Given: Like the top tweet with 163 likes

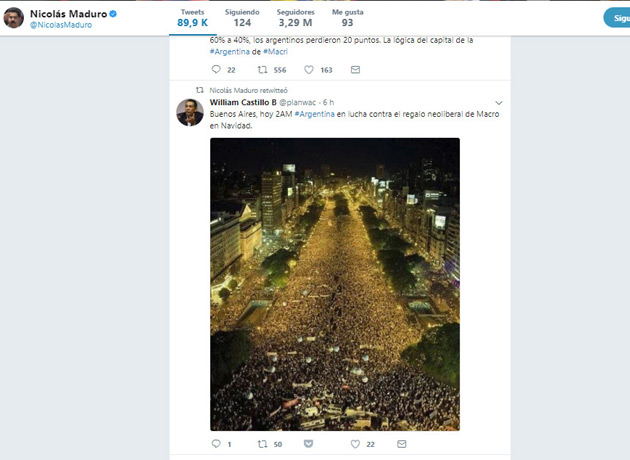Looking at the screenshot, I should tap(310, 70).
